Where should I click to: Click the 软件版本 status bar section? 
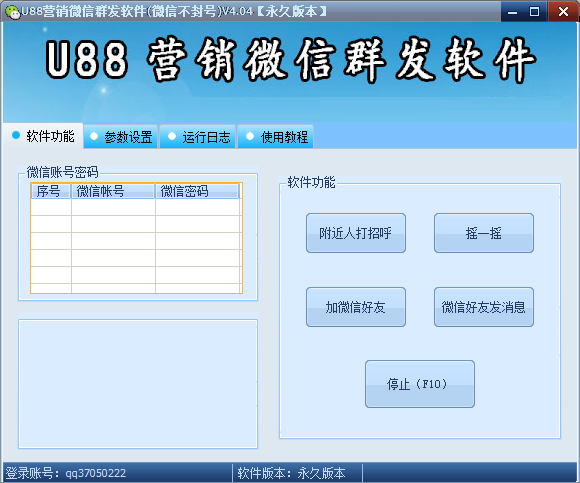pos(298,473)
